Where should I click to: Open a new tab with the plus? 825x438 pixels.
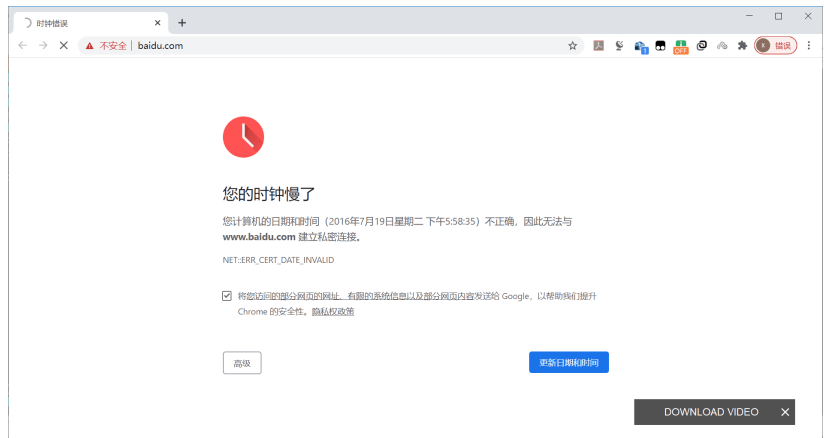[182, 23]
